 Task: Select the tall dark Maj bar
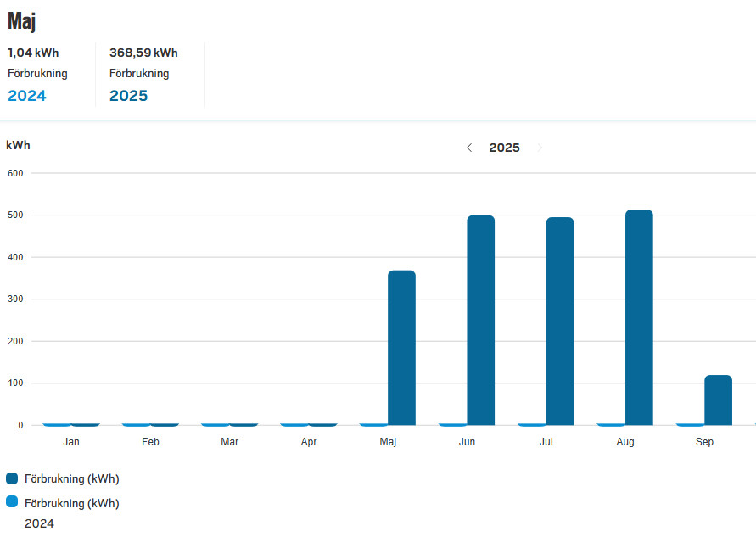(401, 348)
